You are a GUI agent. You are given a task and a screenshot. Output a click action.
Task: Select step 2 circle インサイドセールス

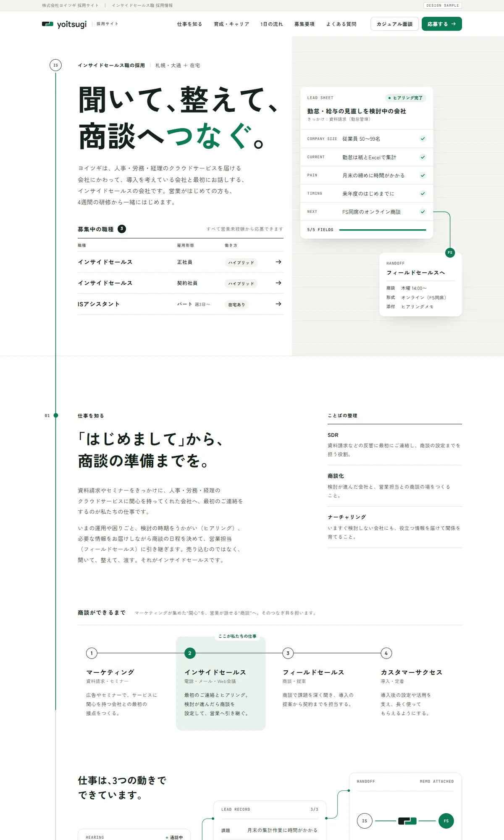tap(190, 653)
